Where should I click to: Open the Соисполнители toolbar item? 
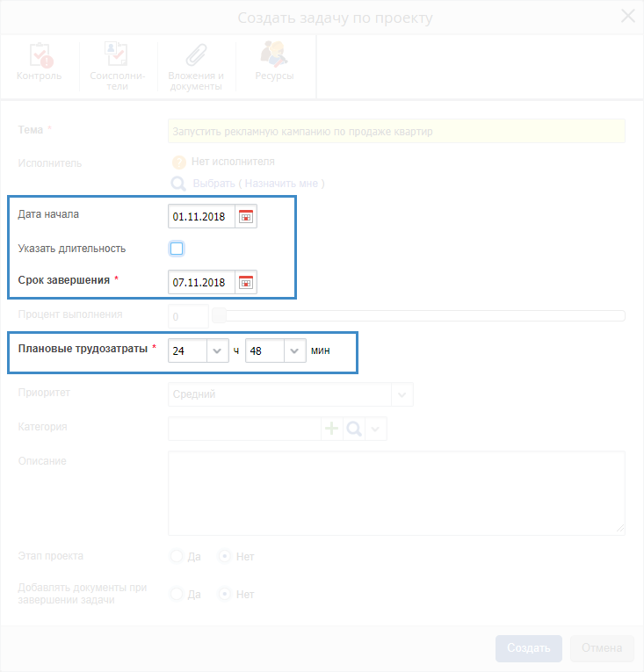pyautogui.click(x=117, y=66)
